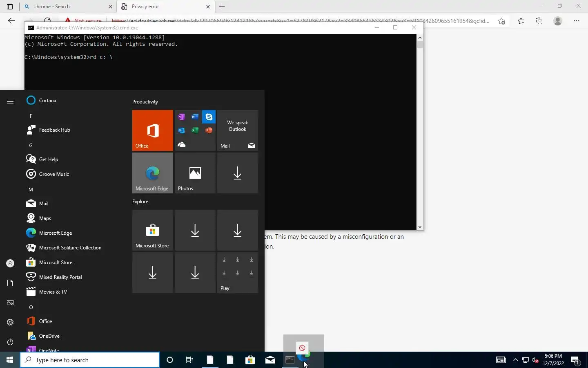Open OneDrive from the app list

pos(73,336)
